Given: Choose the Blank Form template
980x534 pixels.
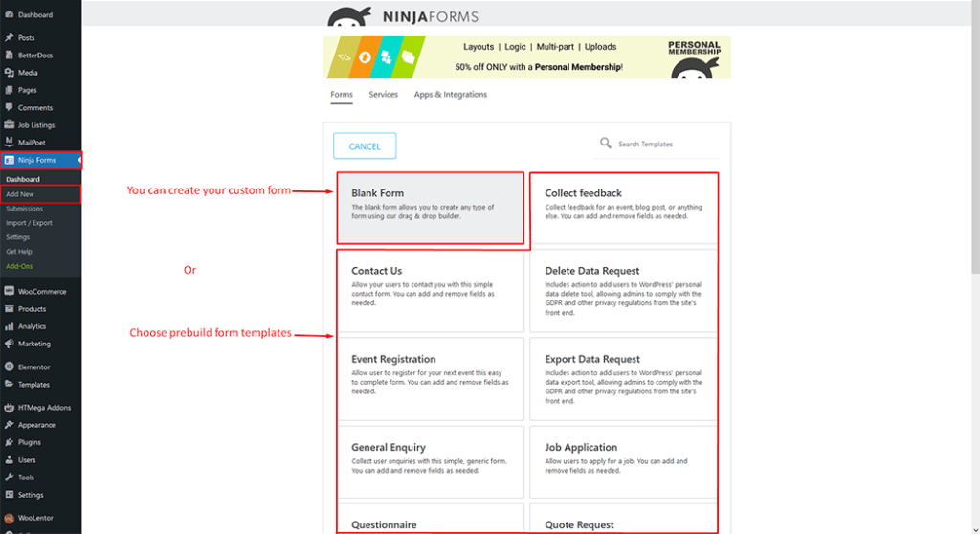Looking at the screenshot, I should [431, 209].
